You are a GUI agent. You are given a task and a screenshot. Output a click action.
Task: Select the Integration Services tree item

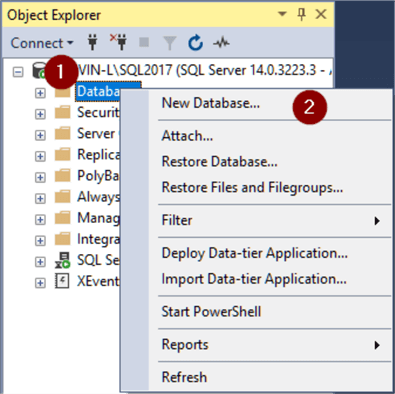[98, 239]
